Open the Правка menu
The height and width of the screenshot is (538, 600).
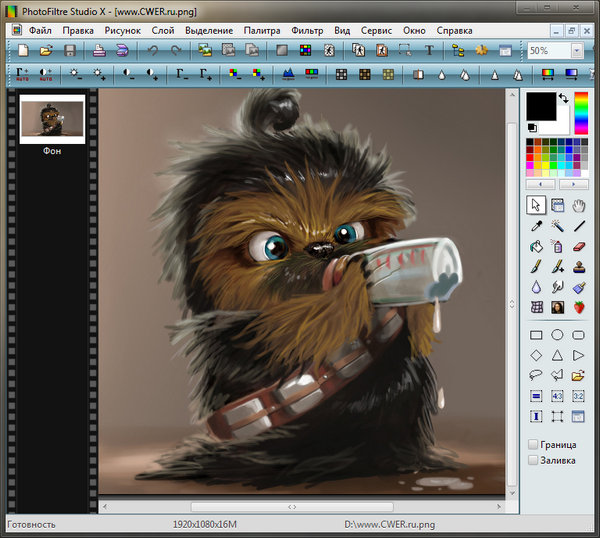point(78,31)
